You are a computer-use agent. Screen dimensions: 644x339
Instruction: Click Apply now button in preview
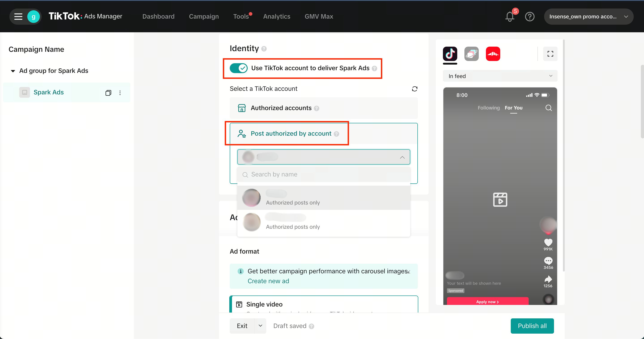tap(487, 301)
